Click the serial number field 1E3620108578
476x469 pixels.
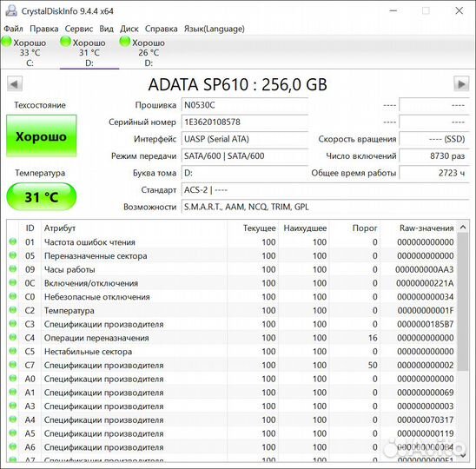245,122
